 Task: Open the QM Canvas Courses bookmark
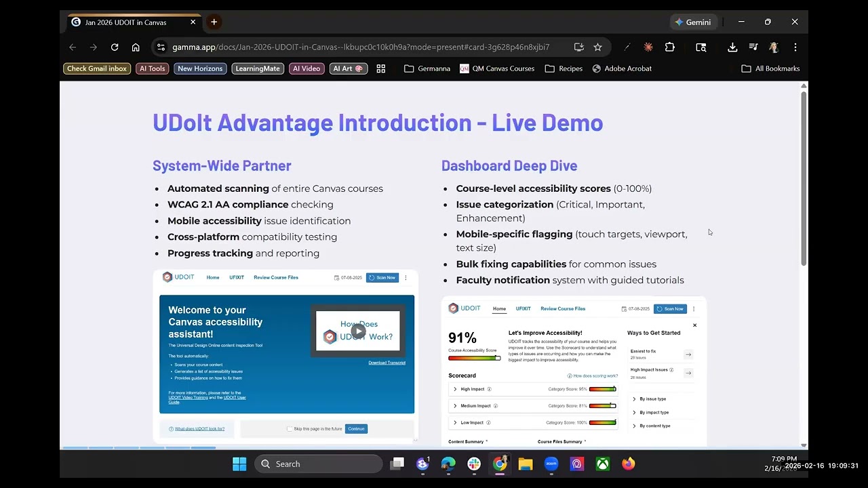point(497,68)
